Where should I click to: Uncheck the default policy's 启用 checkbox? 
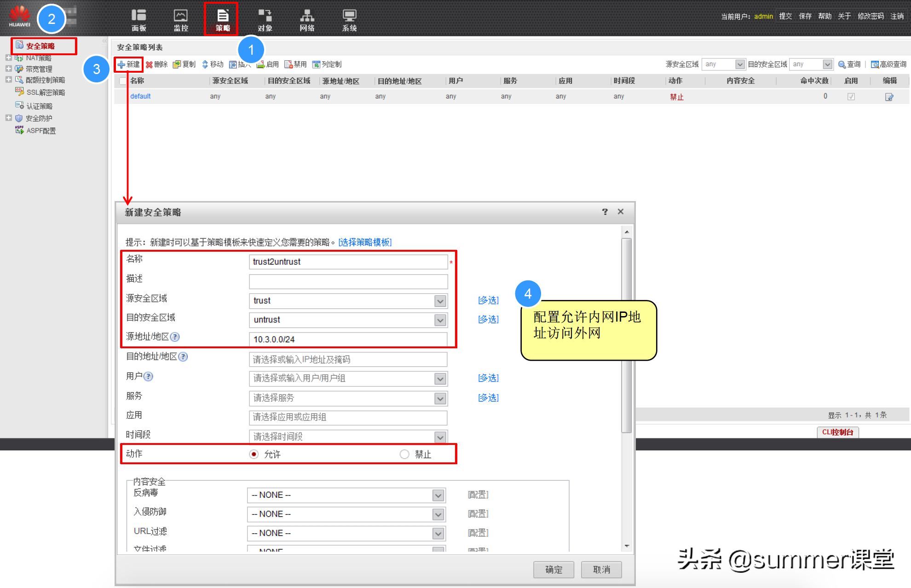[x=851, y=96]
